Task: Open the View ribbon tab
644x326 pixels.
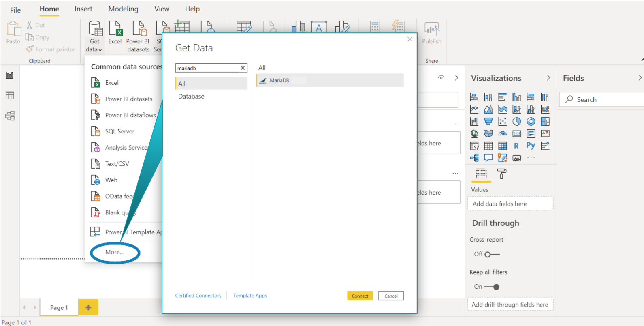Action: pyautogui.click(x=162, y=9)
